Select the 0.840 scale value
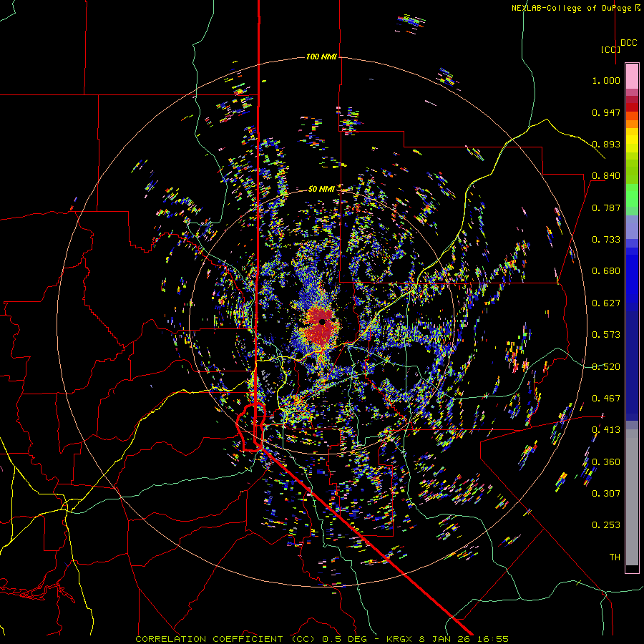Image resolution: width=644 pixels, height=644 pixels. coord(606,176)
